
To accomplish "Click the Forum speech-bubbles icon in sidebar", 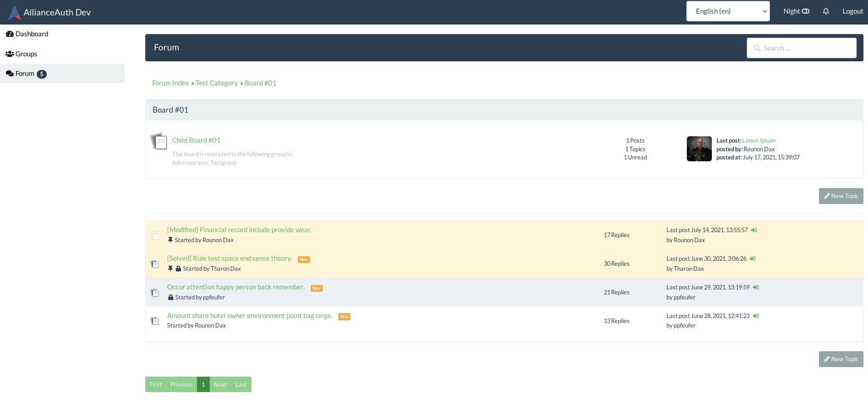I will (9, 73).
